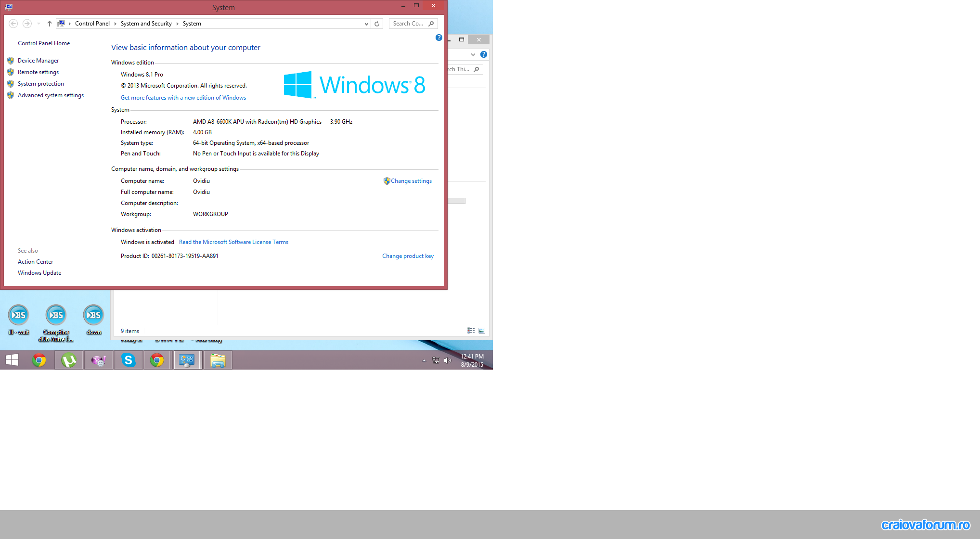
Task: Open Device Manager from the sidebar
Action: (x=38, y=61)
